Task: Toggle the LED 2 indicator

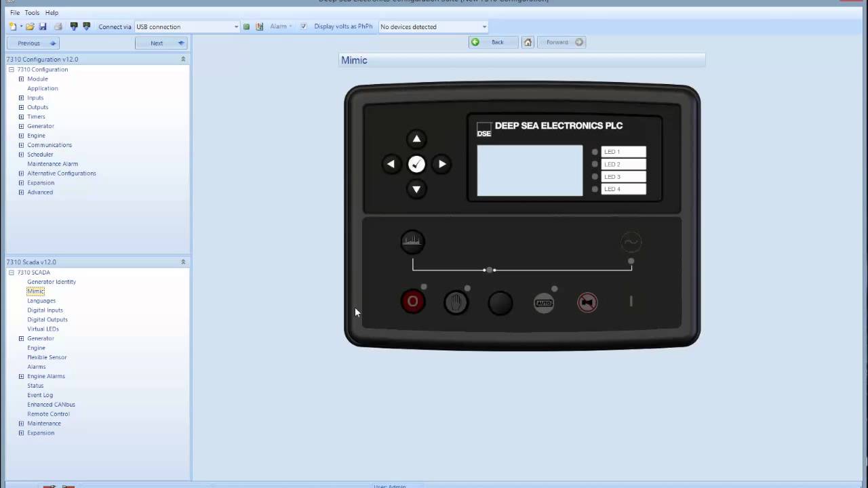Action: pos(595,164)
